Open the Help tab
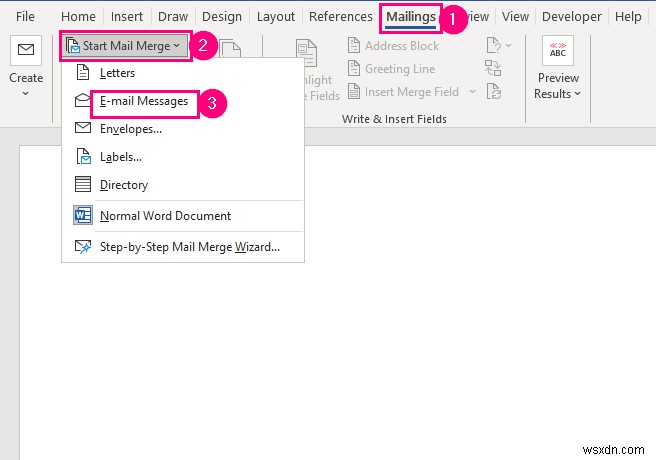This screenshot has height=460, width=656. click(x=628, y=17)
